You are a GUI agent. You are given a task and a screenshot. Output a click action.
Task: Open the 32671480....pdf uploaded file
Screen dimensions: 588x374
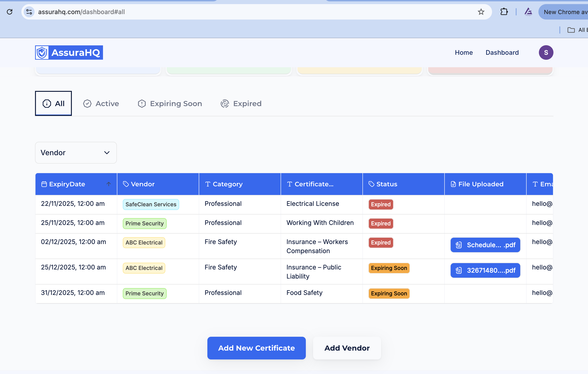[485, 270]
